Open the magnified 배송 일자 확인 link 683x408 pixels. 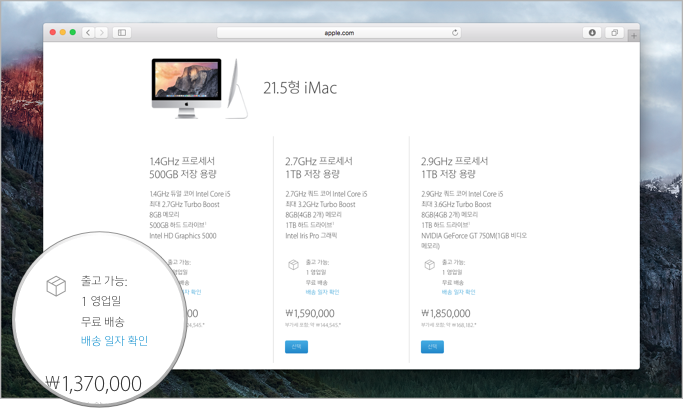115,341
